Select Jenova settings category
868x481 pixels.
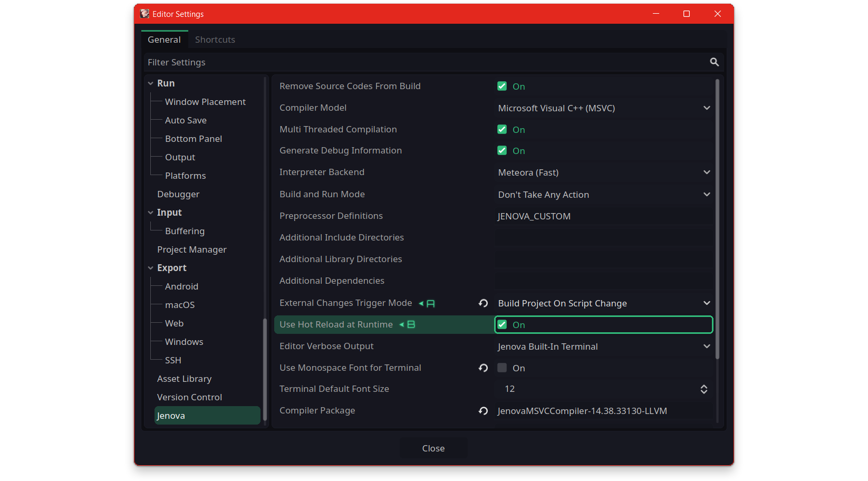(207, 416)
